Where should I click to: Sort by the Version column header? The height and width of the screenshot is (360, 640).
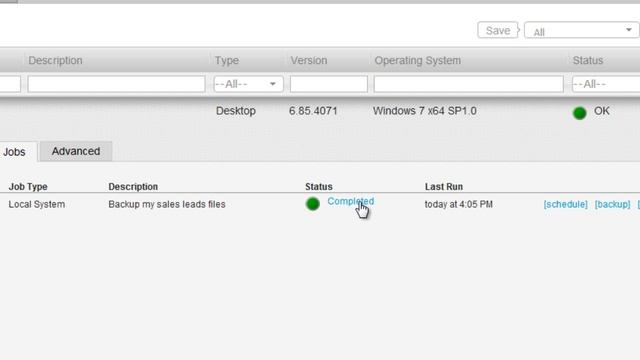click(x=309, y=60)
